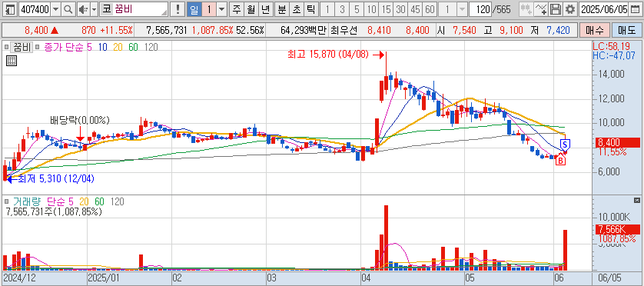Select interval 30 button
This screenshot has height=286, width=644.
401,9
